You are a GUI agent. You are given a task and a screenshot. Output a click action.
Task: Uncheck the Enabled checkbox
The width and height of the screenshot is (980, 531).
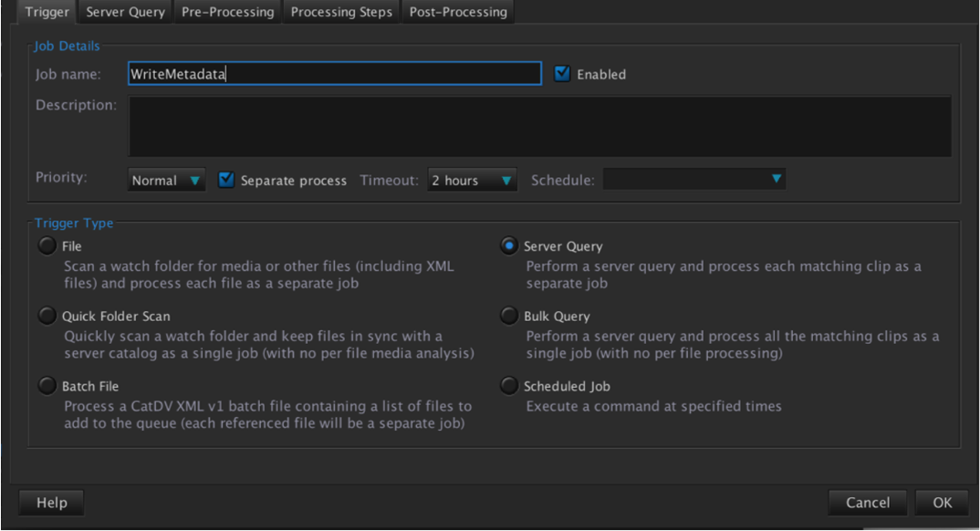tap(562, 74)
